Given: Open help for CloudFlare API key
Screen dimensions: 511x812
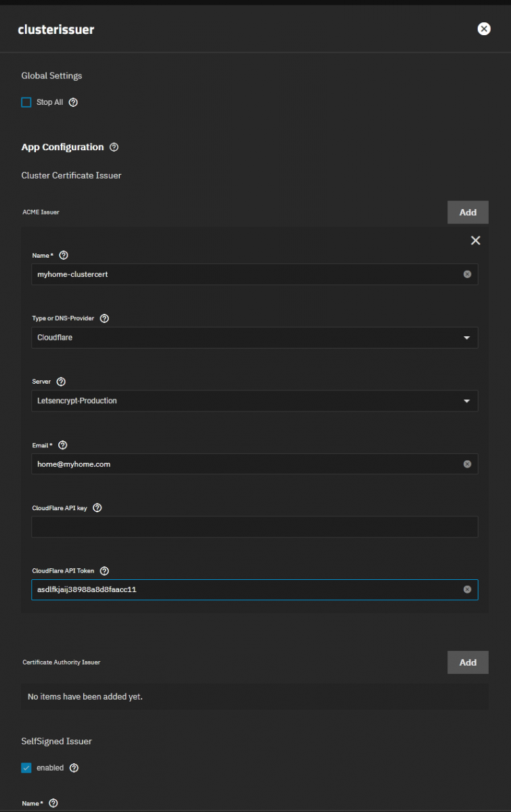Looking at the screenshot, I should point(97,507).
